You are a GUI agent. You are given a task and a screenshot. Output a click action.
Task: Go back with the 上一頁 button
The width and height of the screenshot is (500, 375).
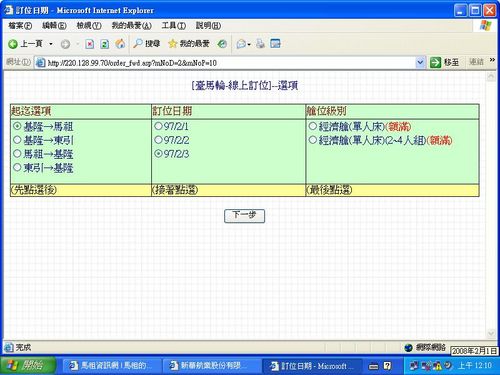point(26,44)
